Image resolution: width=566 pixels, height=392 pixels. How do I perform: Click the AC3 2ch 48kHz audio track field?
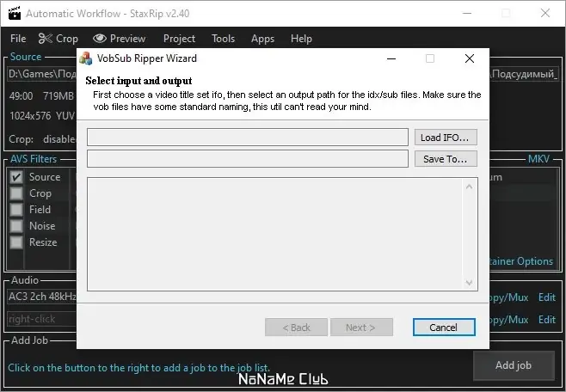click(42, 297)
